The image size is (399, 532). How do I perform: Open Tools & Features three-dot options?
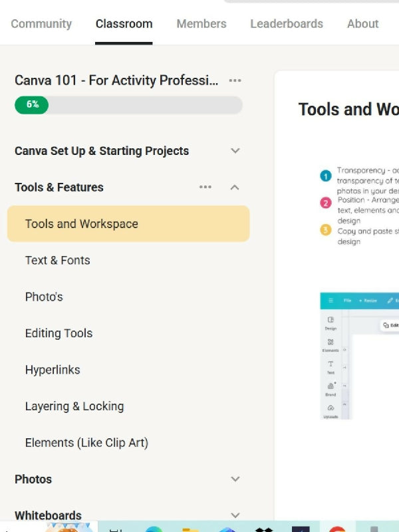[205, 187]
